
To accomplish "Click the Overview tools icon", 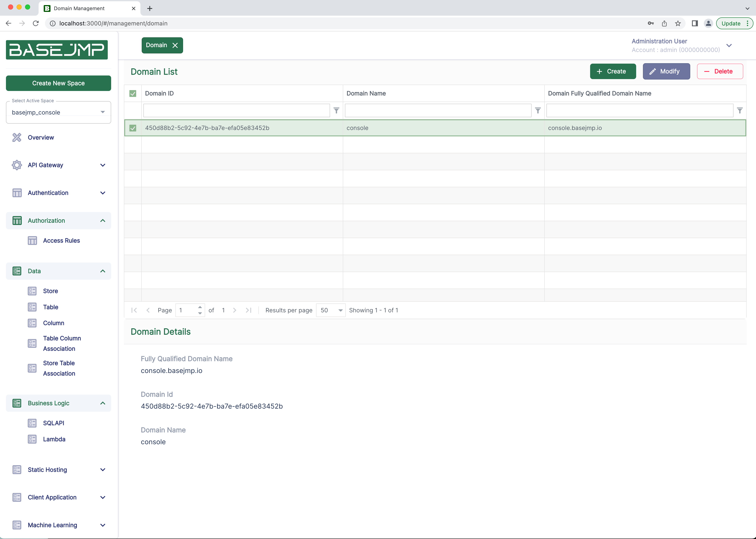I will click(17, 137).
